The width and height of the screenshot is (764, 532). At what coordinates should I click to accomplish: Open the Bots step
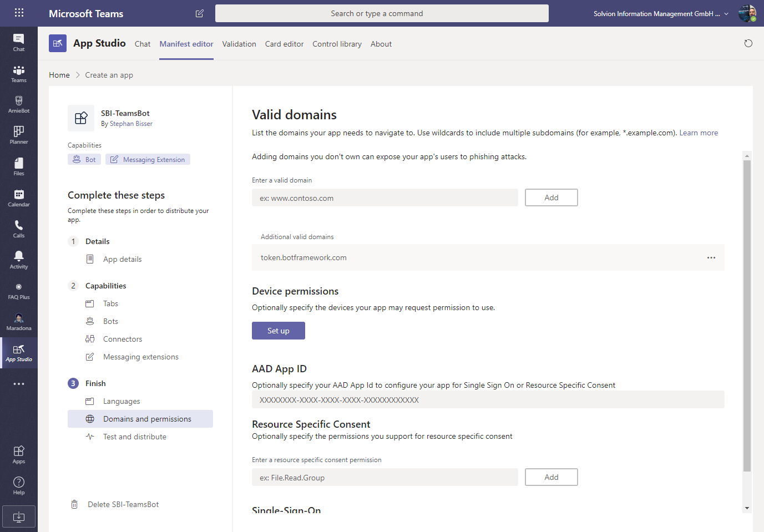point(110,321)
